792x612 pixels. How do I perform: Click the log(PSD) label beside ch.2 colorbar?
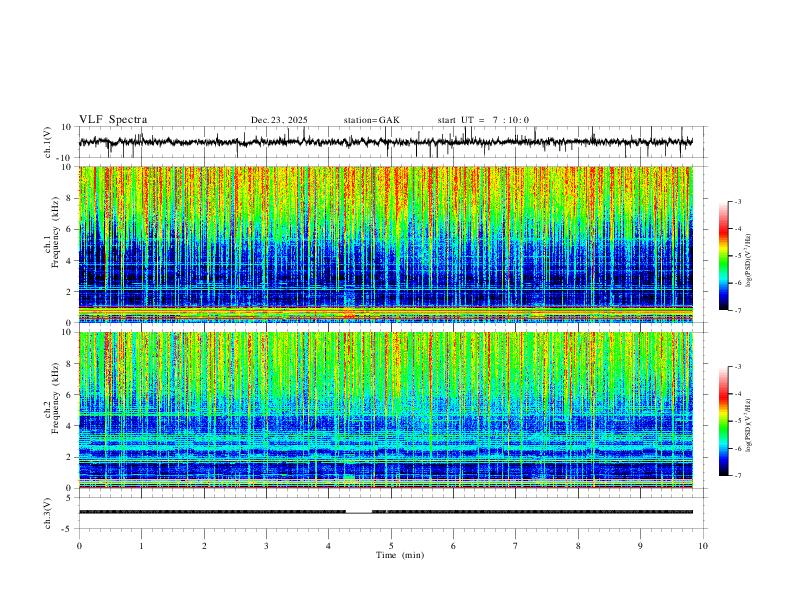click(x=749, y=425)
